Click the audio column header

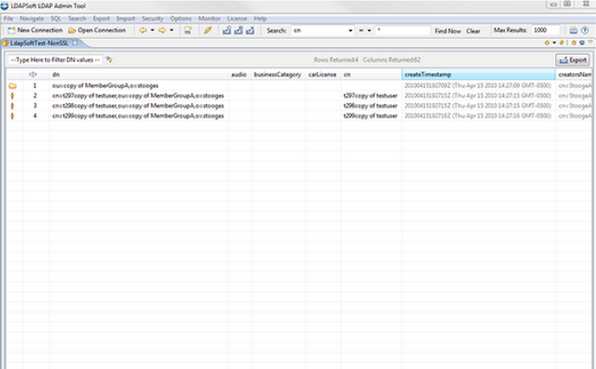[x=239, y=74]
